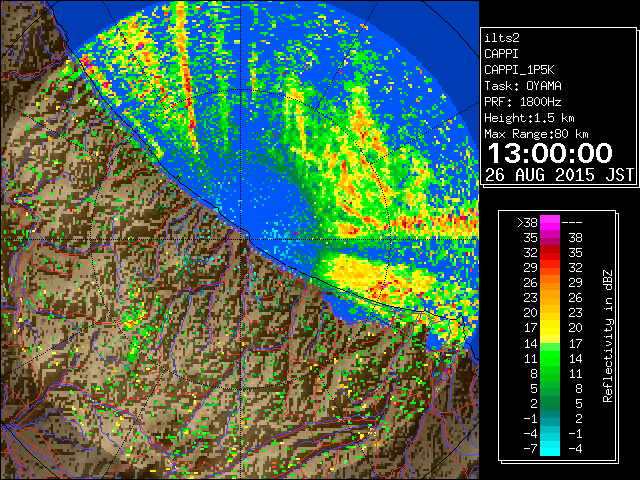Click the 'ilts2' label in info box

tap(502, 38)
